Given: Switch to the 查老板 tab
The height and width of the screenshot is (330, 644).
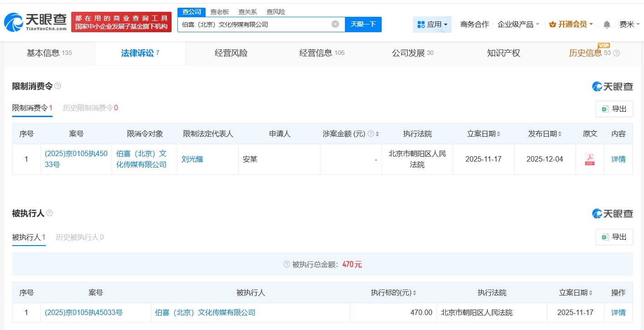Looking at the screenshot, I should pos(219,11).
